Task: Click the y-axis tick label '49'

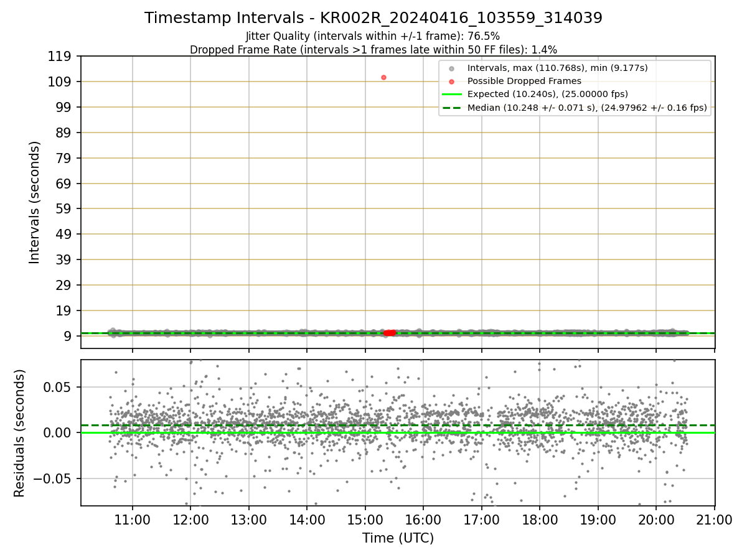Action: [65, 235]
